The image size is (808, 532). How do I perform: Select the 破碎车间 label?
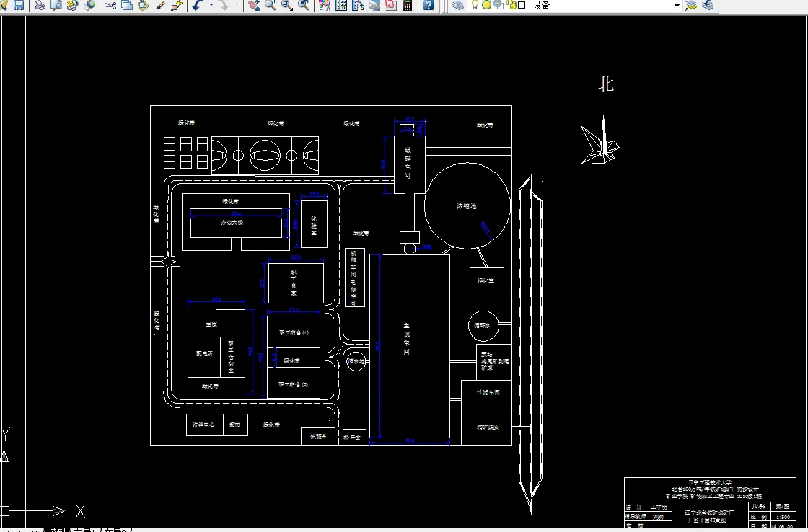click(x=408, y=163)
